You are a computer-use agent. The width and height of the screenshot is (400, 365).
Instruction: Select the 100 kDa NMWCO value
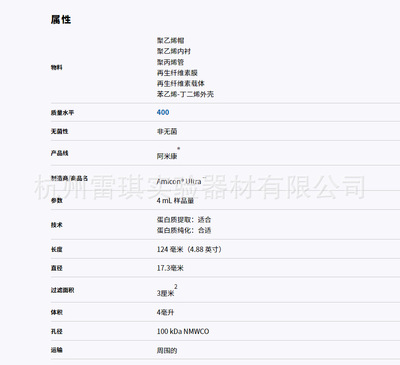click(x=183, y=331)
